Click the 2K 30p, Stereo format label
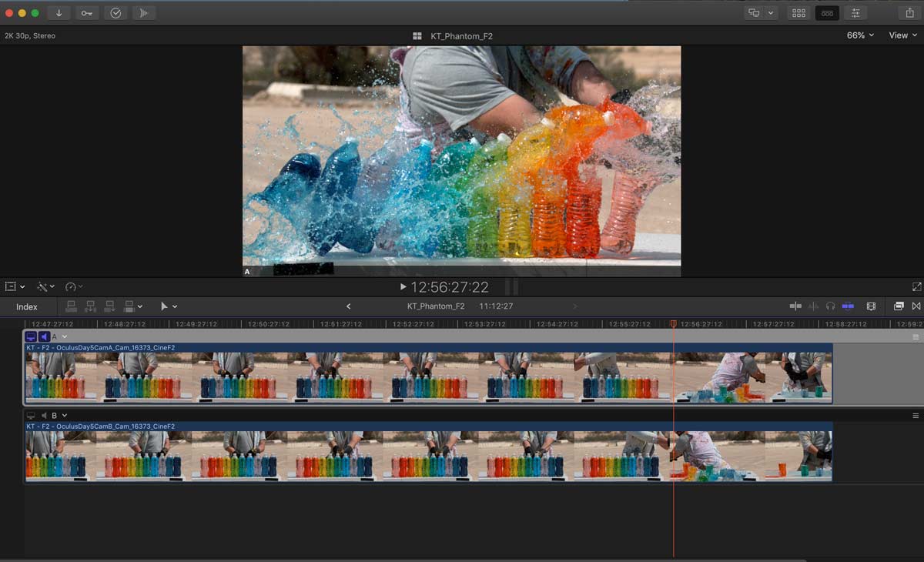This screenshot has width=924, height=562. (30, 36)
